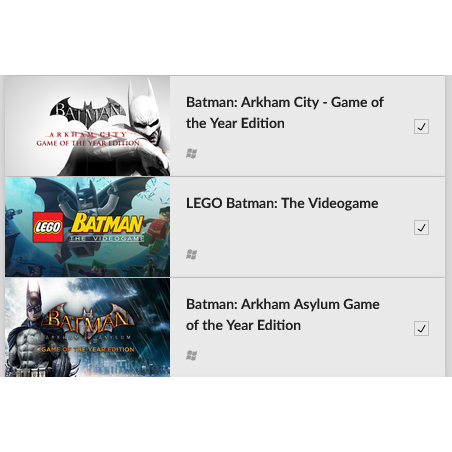452x452 pixels.
Task: Open the LEGO Batman cover thumbnail
Action: 87,227
